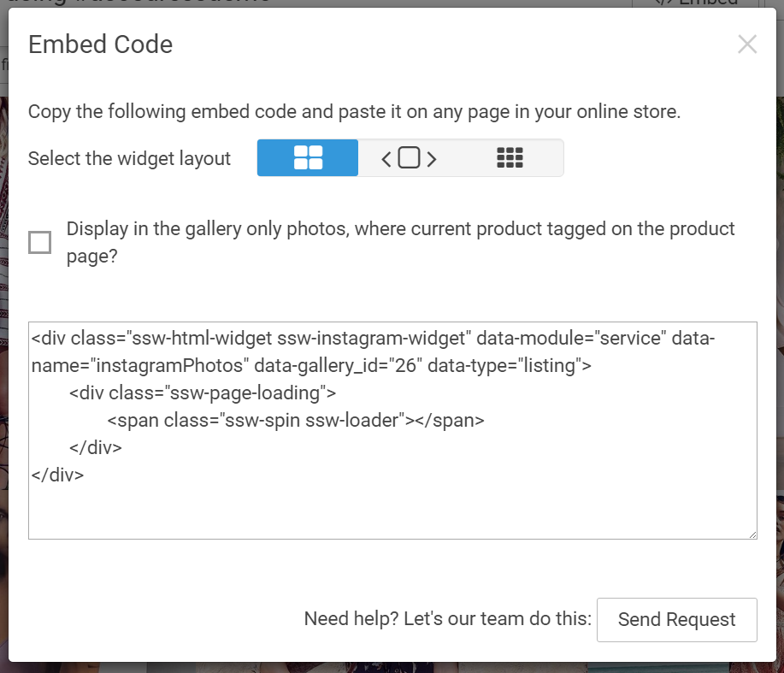
Task: Select the two-by-two grid widget layout
Action: 308,158
